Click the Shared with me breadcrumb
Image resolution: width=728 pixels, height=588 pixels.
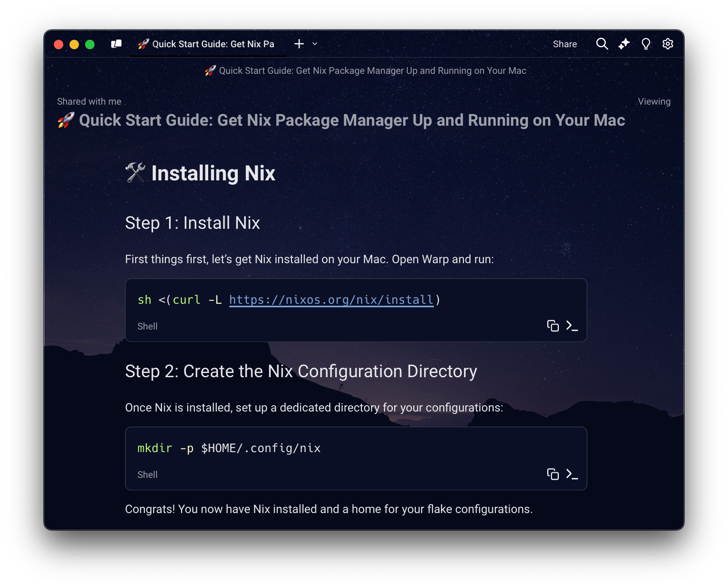tap(89, 102)
